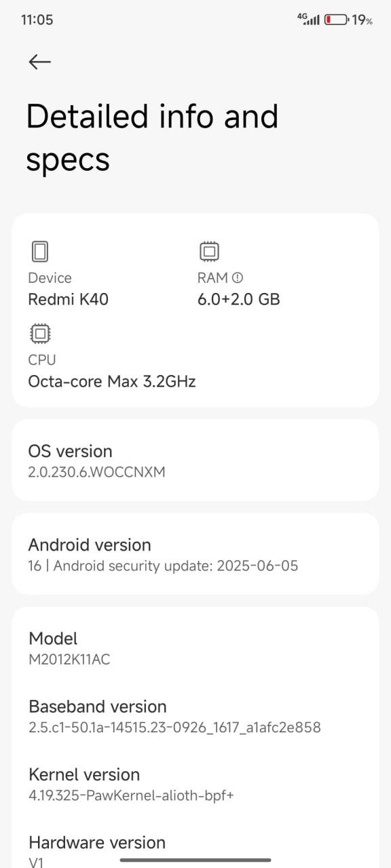This screenshot has width=391, height=868.
Task: Open the Android version entry
Action: pyautogui.click(x=195, y=554)
